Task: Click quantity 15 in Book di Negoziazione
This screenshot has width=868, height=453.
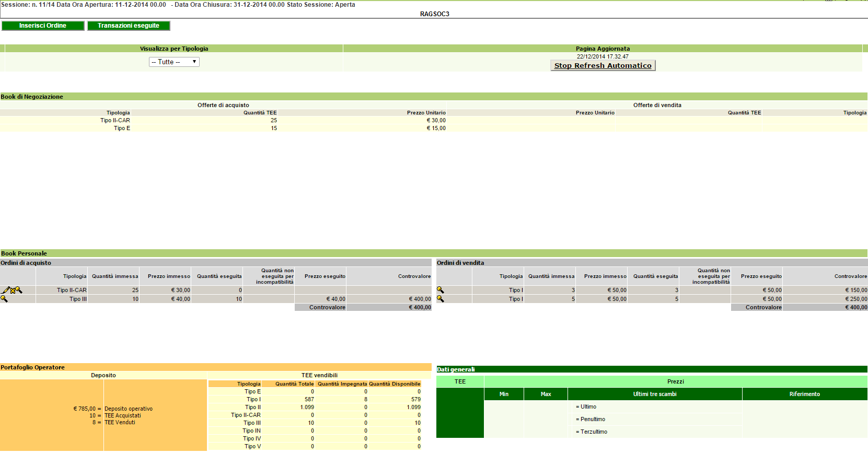Action: (274, 128)
